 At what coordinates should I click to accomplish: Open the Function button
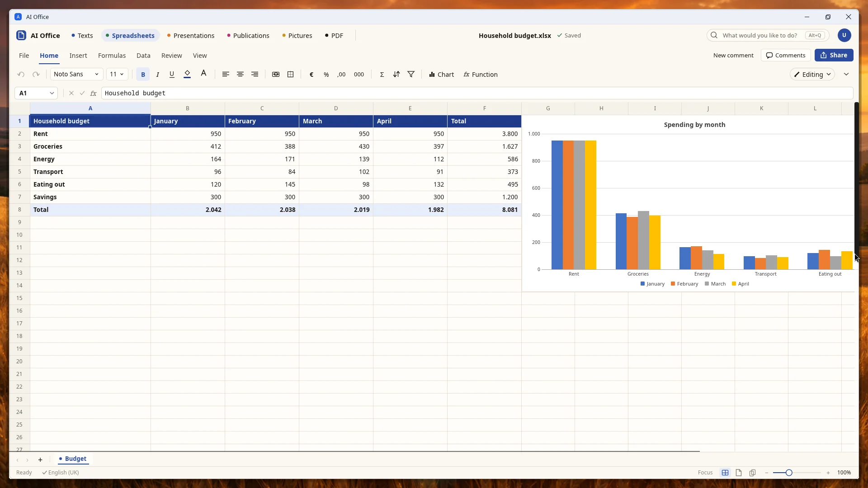(x=481, y=75)
